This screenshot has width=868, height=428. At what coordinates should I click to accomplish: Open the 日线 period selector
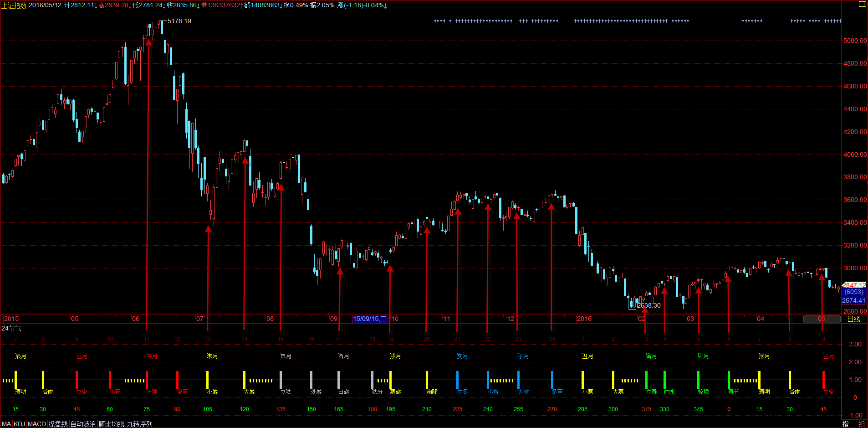click(853, 319)
